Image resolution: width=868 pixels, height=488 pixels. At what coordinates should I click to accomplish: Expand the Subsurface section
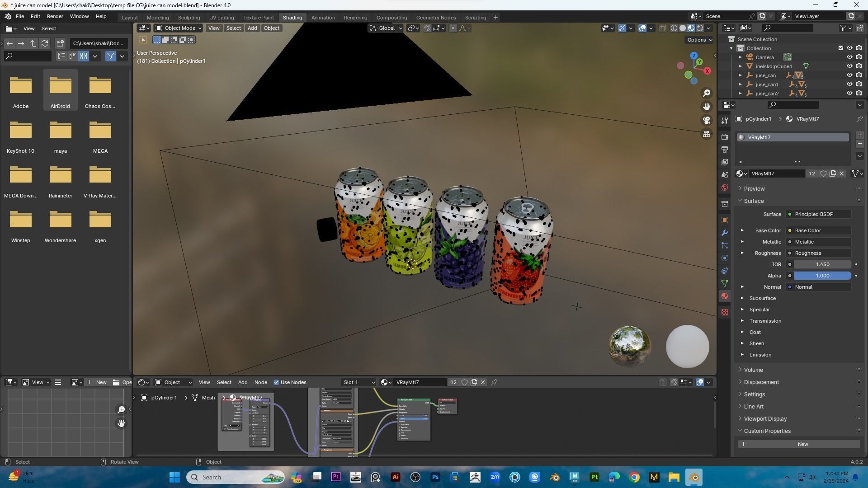(762, 298)
